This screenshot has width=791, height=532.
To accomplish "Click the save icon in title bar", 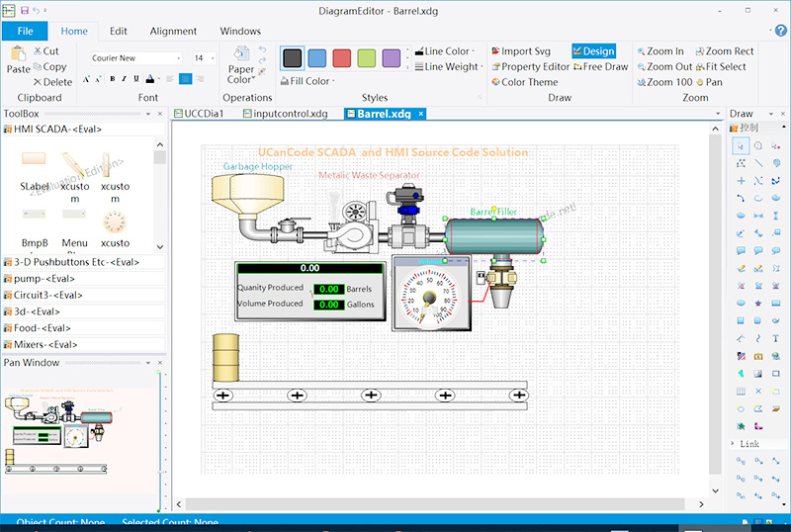I will (24, 10).
